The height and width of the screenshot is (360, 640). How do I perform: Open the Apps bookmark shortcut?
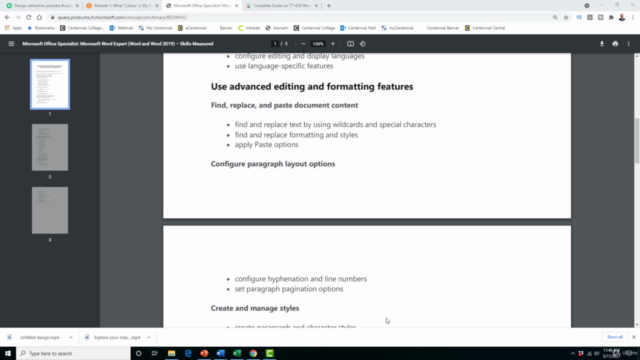point(13,28)
